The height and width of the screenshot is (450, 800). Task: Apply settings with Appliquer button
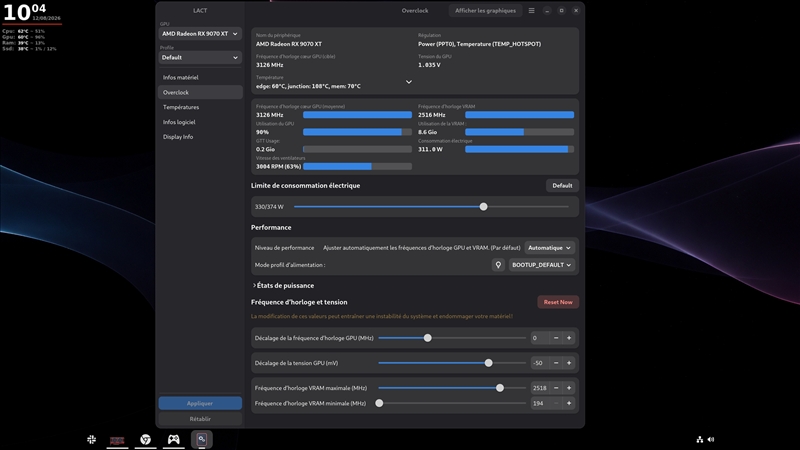[200, 403]
